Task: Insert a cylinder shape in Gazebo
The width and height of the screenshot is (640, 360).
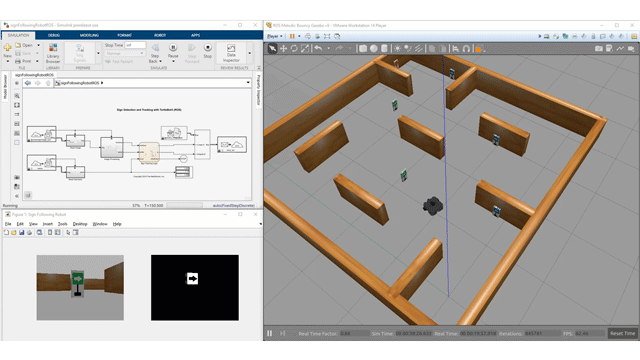Action: pos(384,49)
